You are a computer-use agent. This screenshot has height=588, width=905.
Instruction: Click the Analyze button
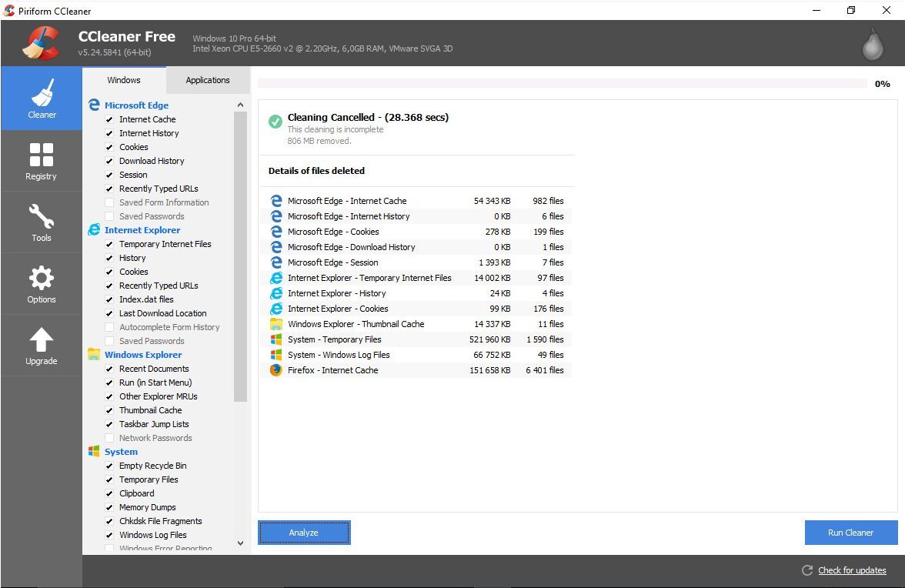[304, 533]
